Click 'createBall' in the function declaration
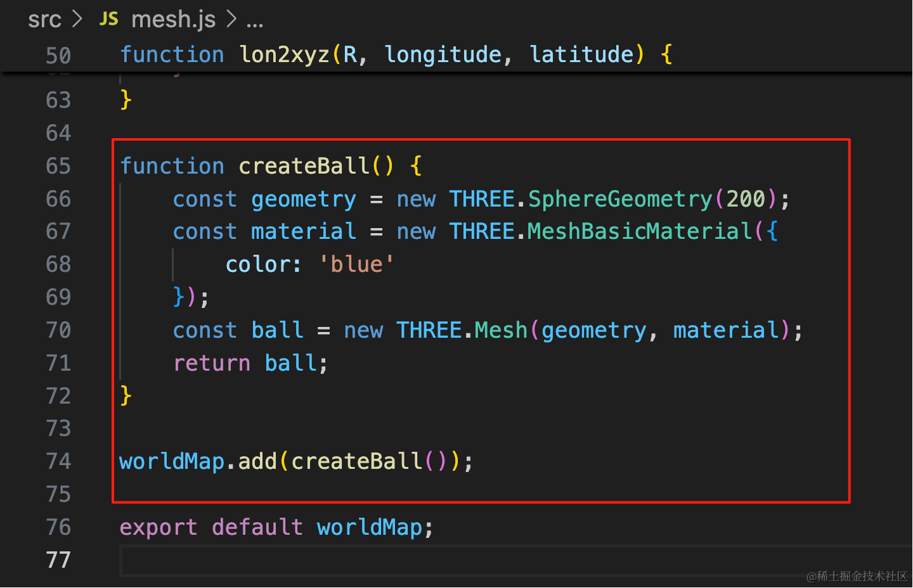This screenshot has height=588, width=913. pyautogui.click(x=304, y=166)
